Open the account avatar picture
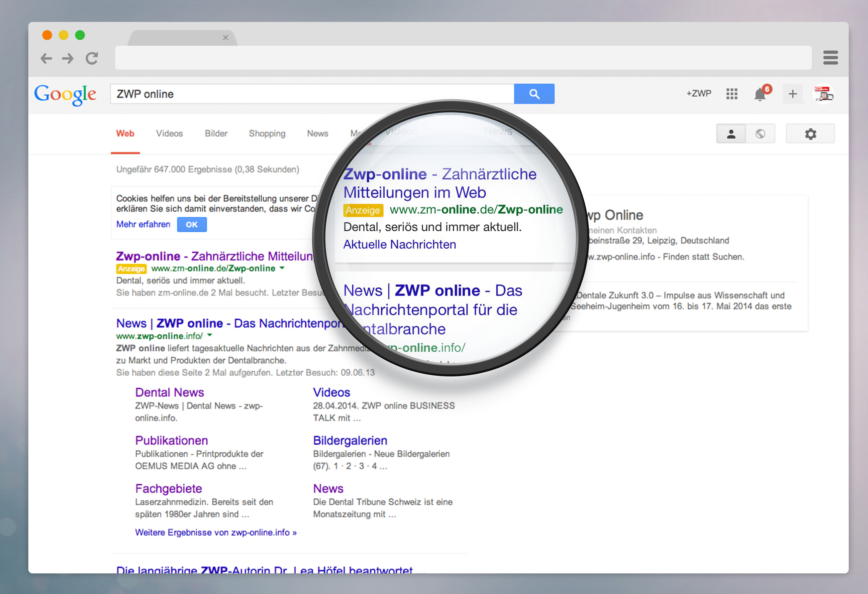Viewport: 868px width, 594px height. (x=823, y=93)
